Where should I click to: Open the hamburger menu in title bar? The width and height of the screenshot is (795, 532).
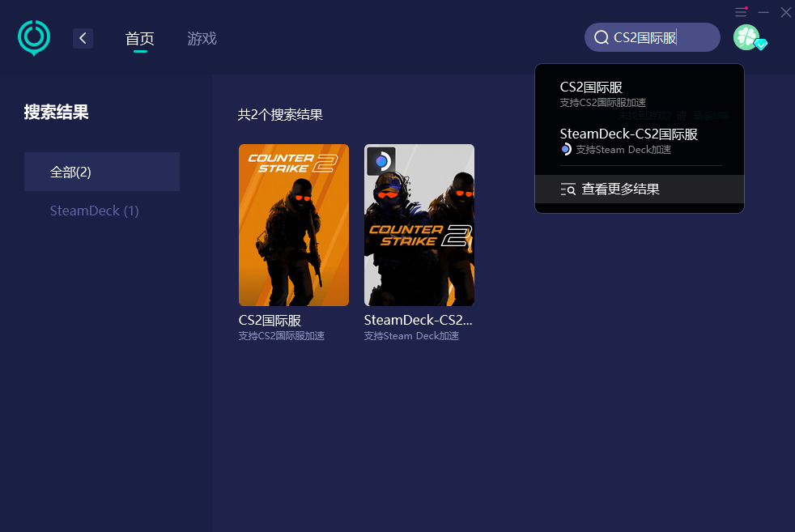pos(741,12)
